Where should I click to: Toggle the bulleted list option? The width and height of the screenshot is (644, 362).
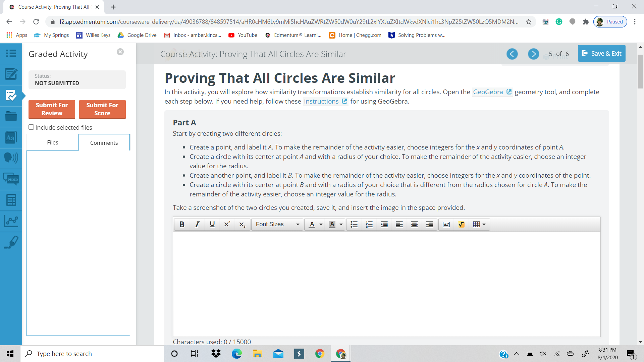click(x=354, y=224)
